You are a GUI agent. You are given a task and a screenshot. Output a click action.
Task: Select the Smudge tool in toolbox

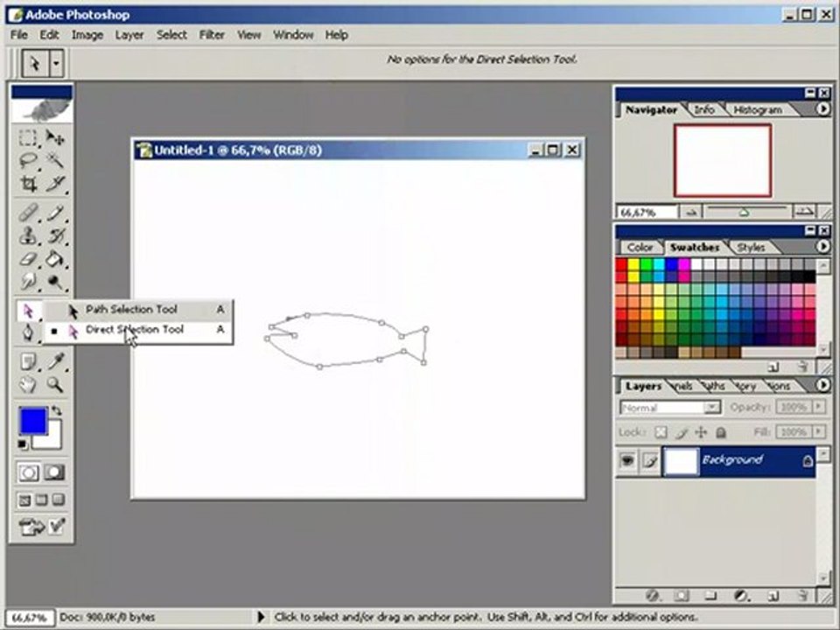[x=28, y=281]
